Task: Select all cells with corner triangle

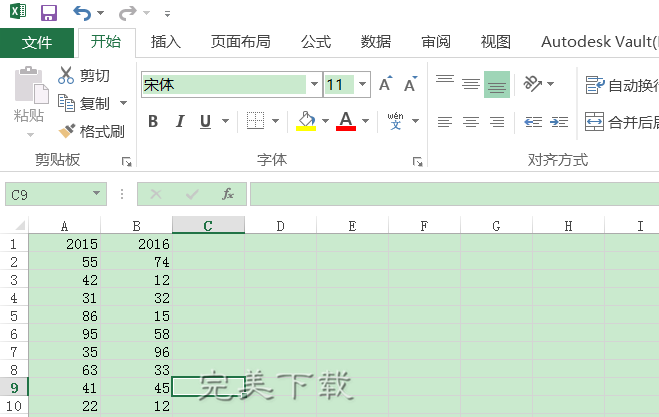Action: 19,226
